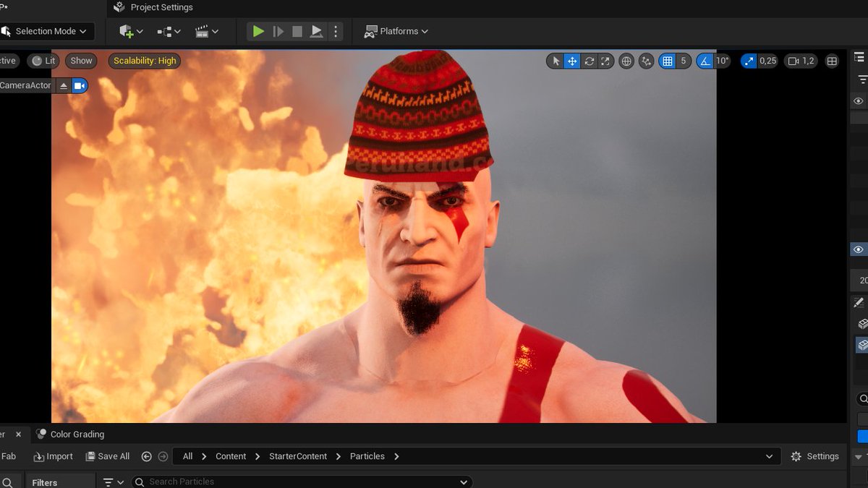Open the add content cube-plus menu
Screen dimensions: 868x488
[x=131, y=31]
